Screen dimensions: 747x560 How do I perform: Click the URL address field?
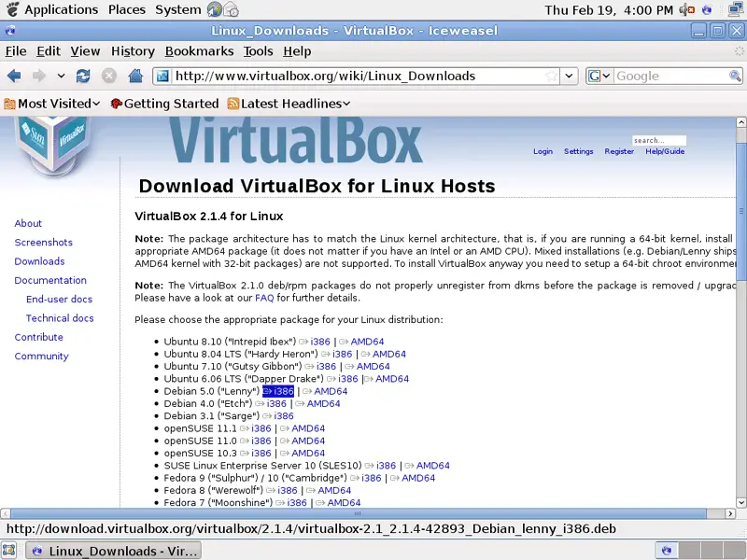pos(358,76)
